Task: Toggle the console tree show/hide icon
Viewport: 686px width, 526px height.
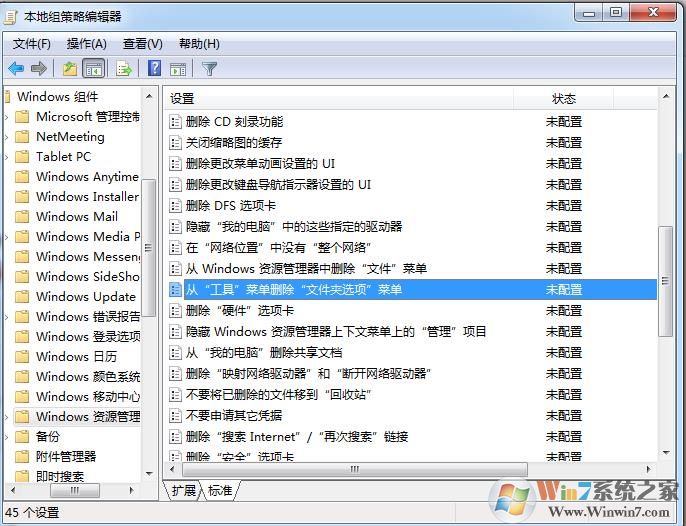Action: (x=94, y=69)
